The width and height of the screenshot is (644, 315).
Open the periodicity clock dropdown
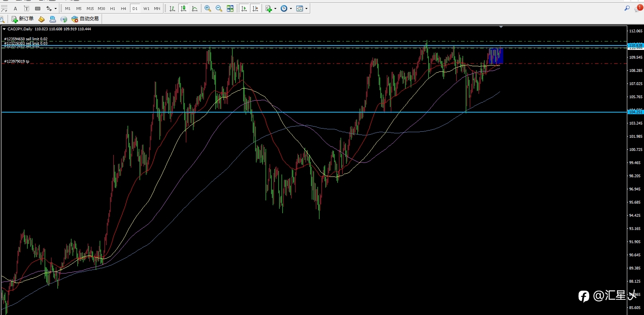[286, 8]
